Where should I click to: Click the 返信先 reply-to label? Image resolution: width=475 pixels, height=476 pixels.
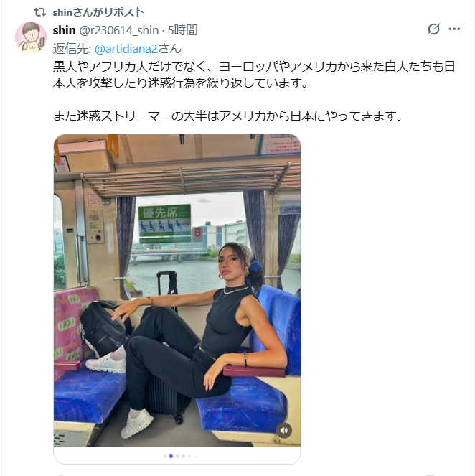72,49
